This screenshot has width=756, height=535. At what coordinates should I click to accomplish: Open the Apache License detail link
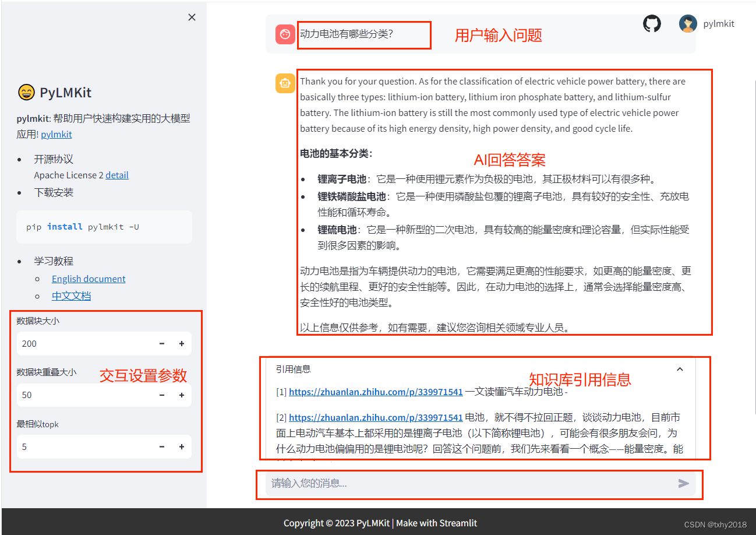[x=117, y=175]
